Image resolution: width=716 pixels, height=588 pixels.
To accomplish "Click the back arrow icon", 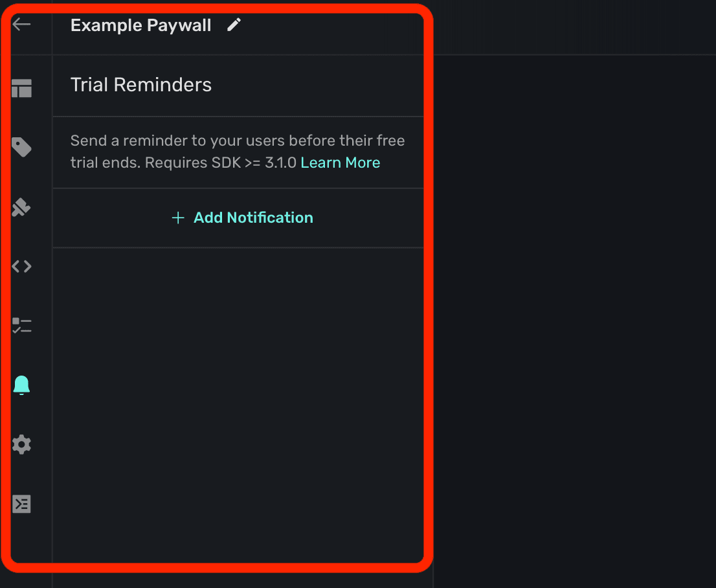I will [21, 25].
